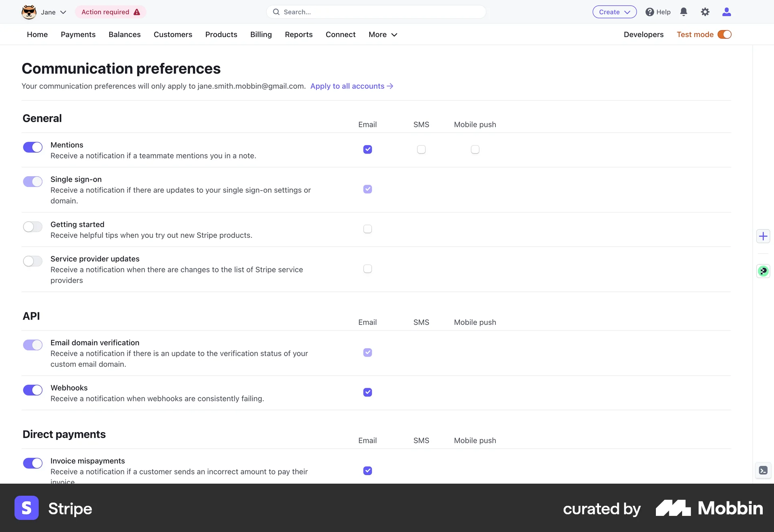The image size is (774, 532).
Task: Click the terminal icon at bottom right
Action: [762, 470]
